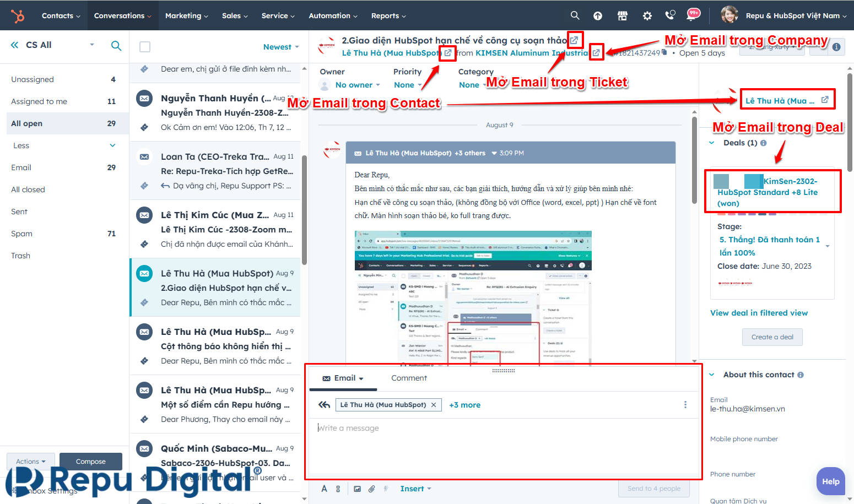This screenshot has width=854, height=504.
Task: Open the Insert dropdown in editor toolbar
Action: coord(415,489)
